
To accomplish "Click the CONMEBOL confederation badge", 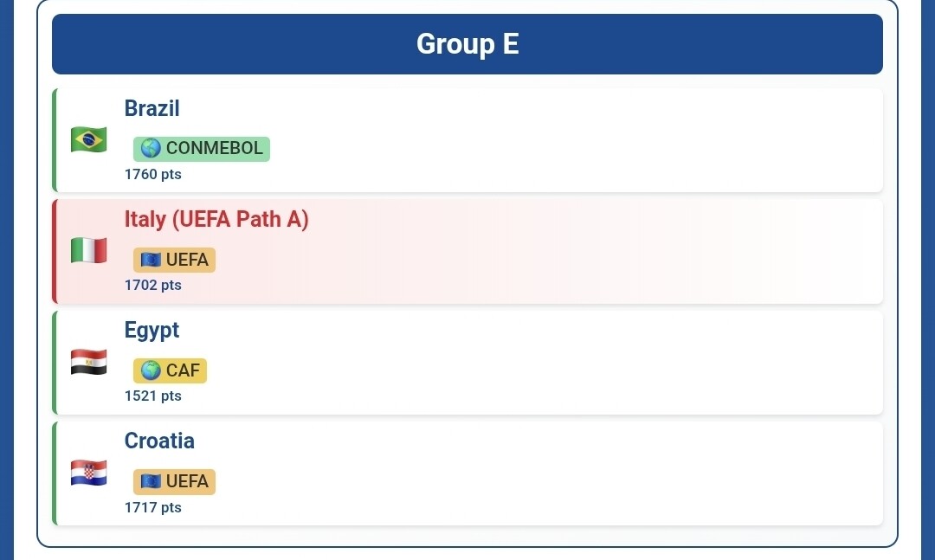I will [x=202, y=149].
